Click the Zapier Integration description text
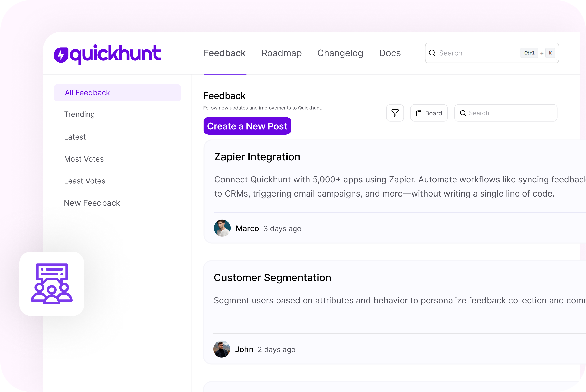 400,187
